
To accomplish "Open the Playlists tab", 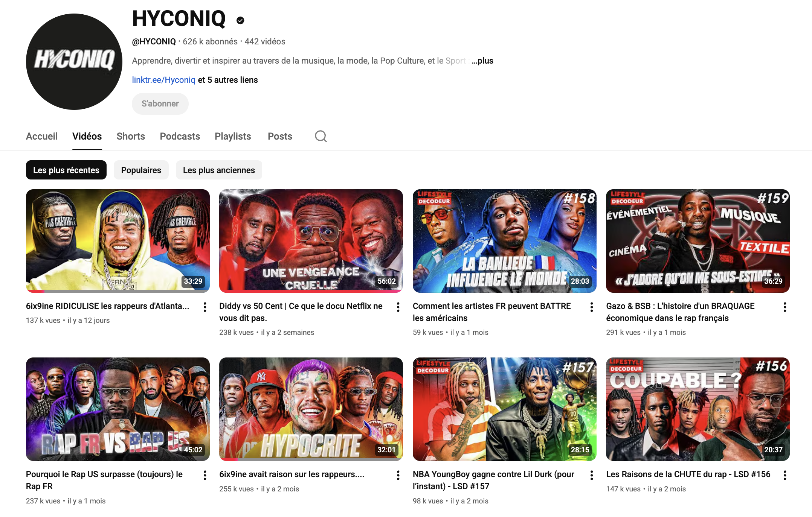I will 233,136.
